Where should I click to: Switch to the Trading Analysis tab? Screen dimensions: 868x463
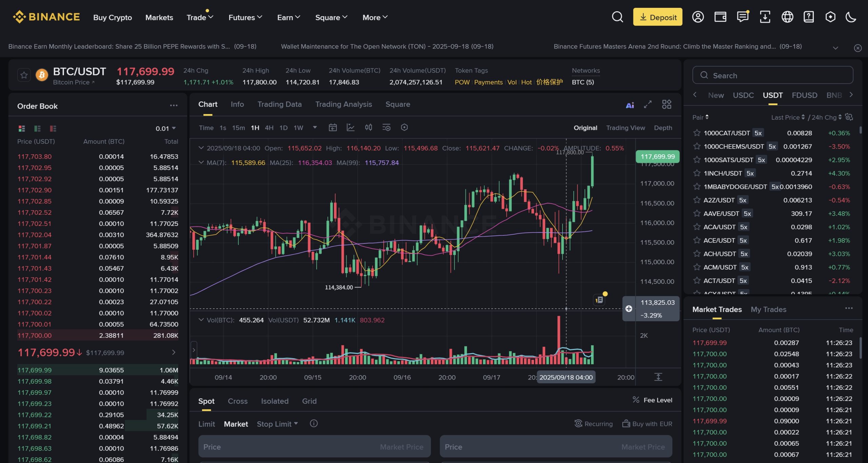tap(343, 104)
